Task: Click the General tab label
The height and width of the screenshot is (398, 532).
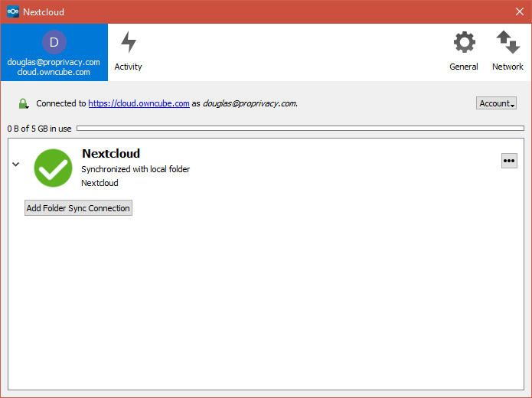Action: pos(463,67)
